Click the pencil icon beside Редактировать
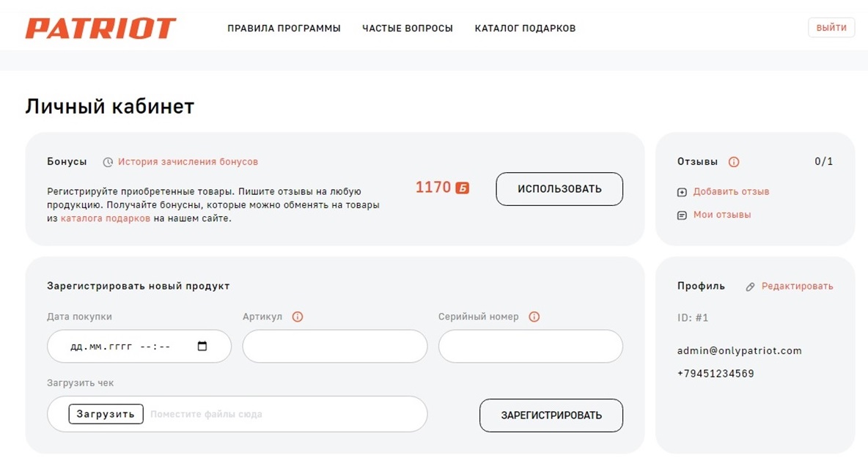868x469 pixels. click(750, 287)
